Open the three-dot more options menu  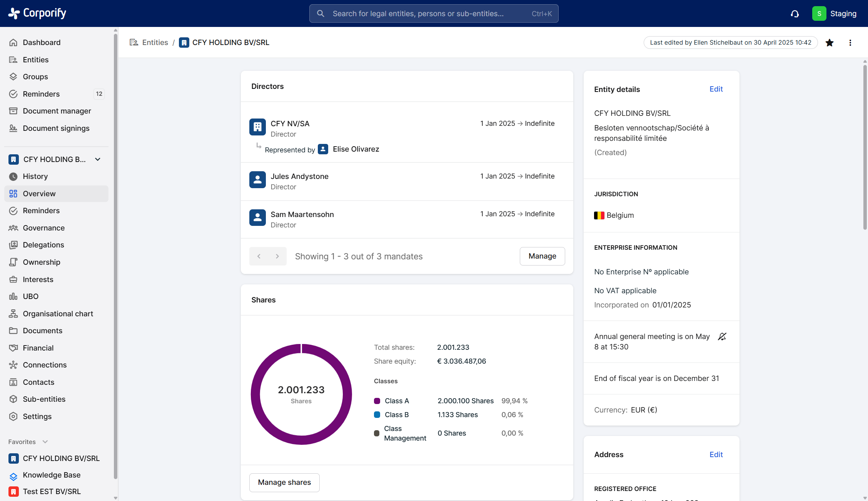click(850, 43)
